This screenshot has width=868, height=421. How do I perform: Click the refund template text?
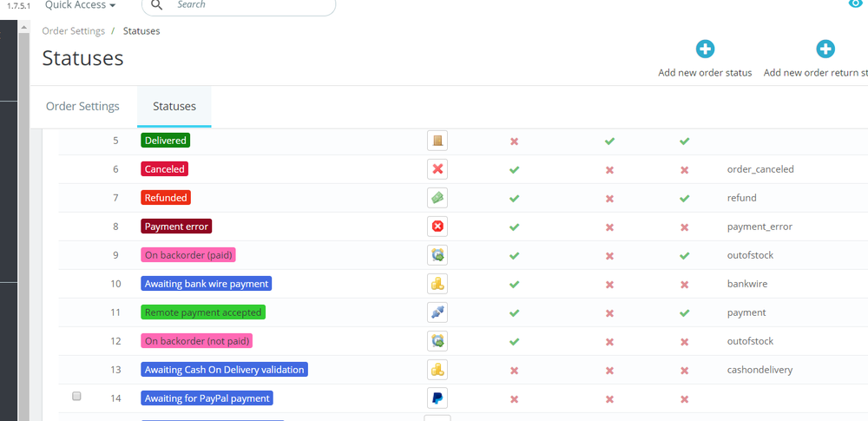click(x=742, y=198)
